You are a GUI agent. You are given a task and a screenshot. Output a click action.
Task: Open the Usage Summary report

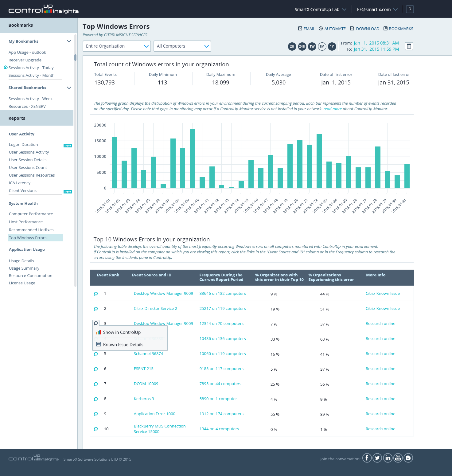point(24,268)
